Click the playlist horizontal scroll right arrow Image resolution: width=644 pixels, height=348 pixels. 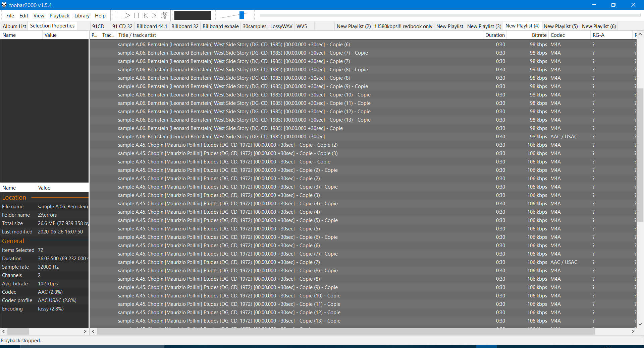(x=633, y=331)
